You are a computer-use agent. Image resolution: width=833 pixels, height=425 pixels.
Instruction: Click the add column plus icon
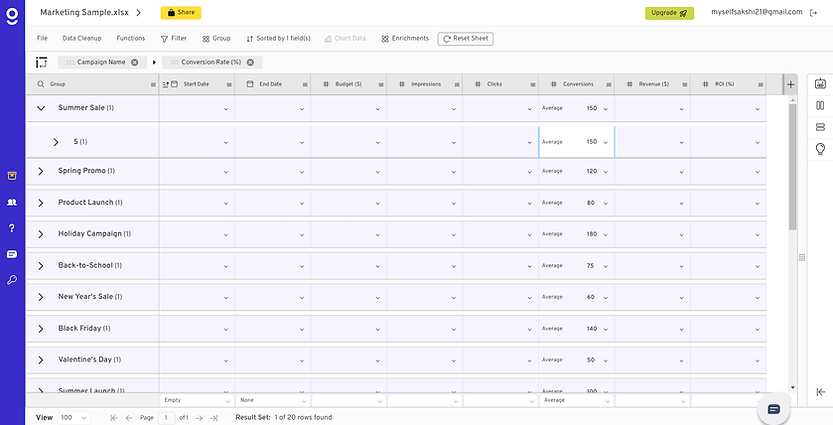[791, 85]
